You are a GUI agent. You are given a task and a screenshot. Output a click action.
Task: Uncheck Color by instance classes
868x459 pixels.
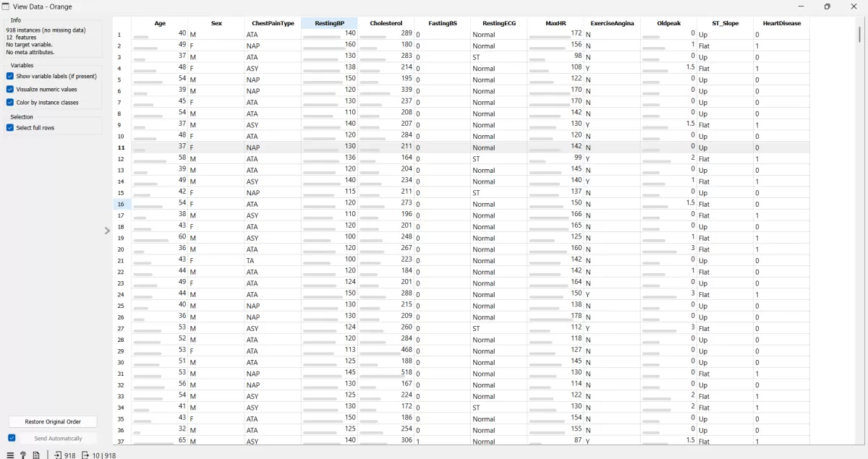point(10,102)
